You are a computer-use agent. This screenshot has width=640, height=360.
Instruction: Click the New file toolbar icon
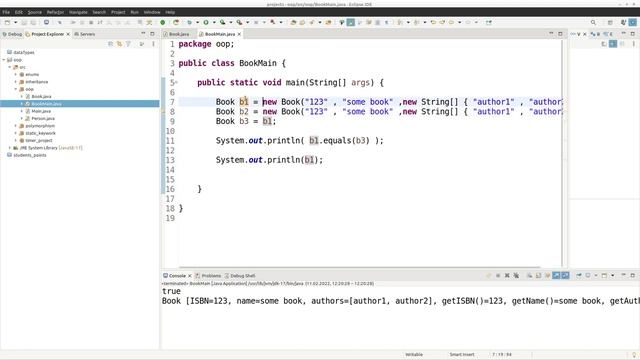coord(7,22)
